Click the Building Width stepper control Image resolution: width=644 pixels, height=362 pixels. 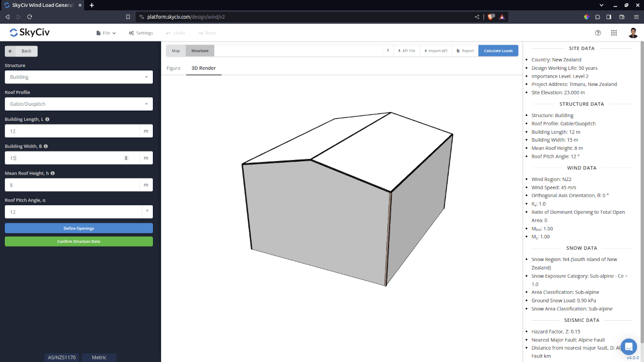coord(126,157)
